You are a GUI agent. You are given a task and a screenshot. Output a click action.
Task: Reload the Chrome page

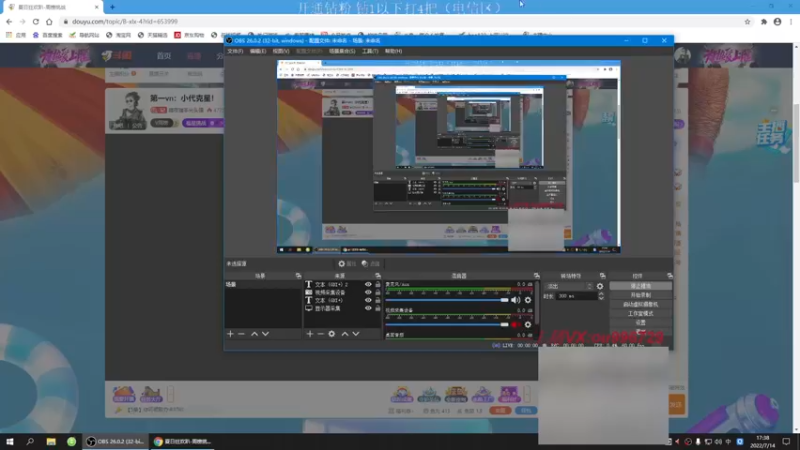(x=36, y=21)
